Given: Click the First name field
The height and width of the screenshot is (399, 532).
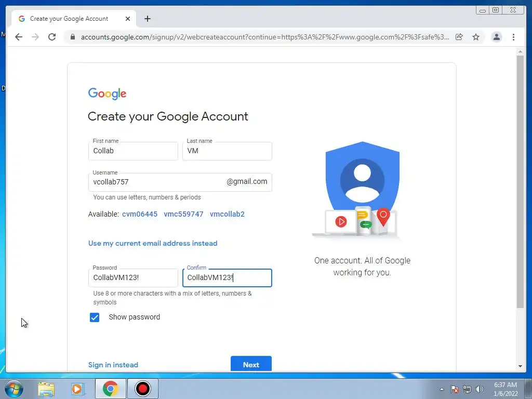Looking at the screenshot, I should tap(133, 151).
